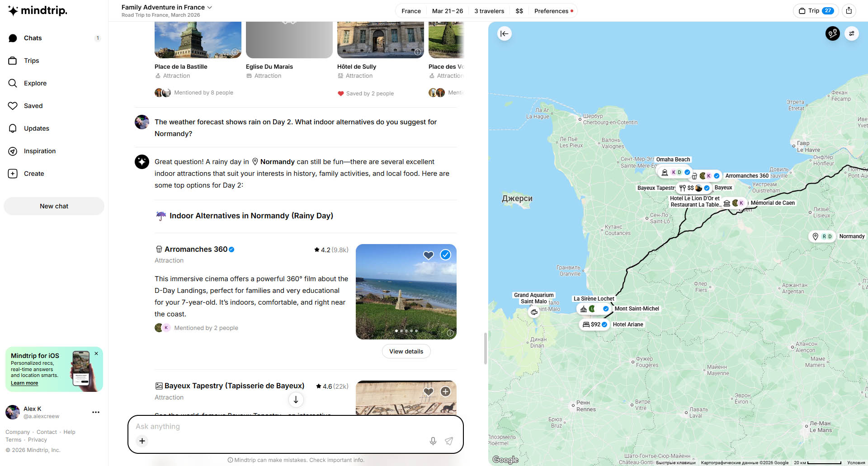Toggle heart save on Arromanches 360 photo

(428, 255)
